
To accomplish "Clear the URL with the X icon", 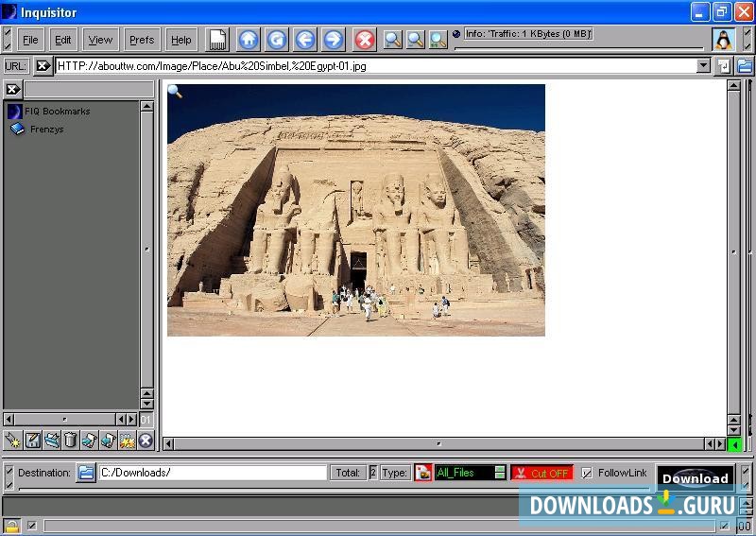I will tap(43, 65).
